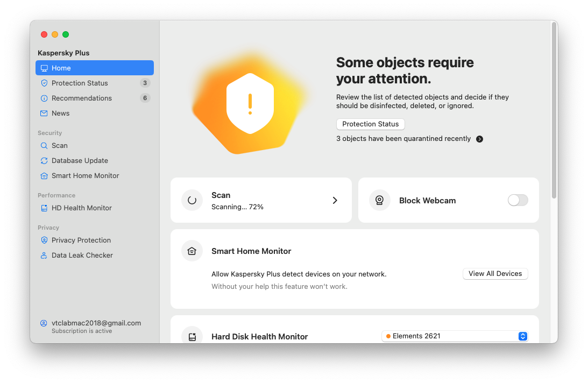The width and height of the screenshot is (588, 383).
Task: Click the user account icon in sidebar
Action: coord(44,323)
